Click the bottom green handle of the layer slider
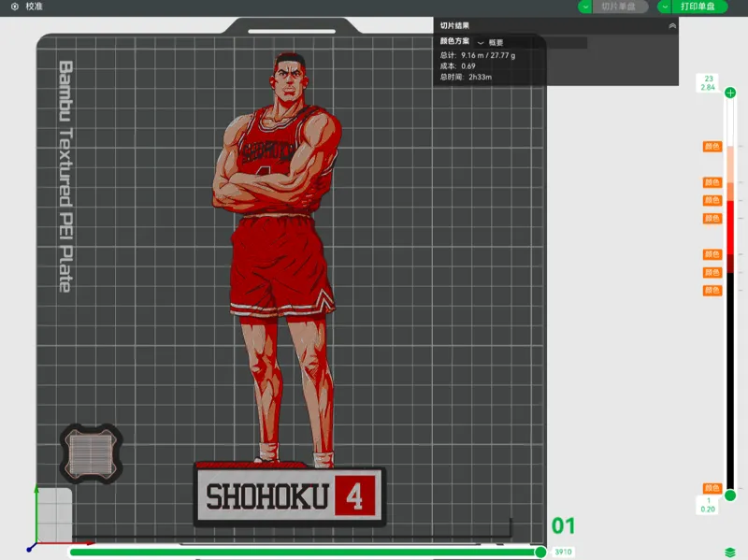Image resolution: width=748 pixels, height=560 pixels. pos(730,495)
